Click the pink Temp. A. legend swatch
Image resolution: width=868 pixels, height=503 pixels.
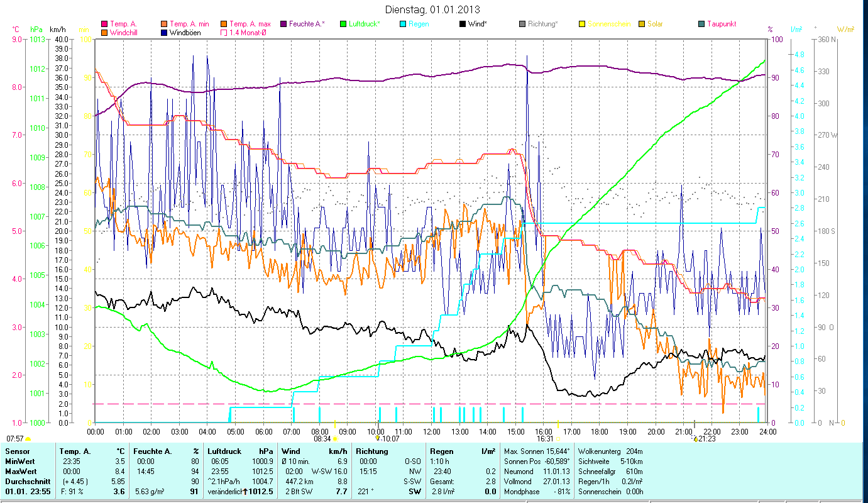(x=104, y=25)
